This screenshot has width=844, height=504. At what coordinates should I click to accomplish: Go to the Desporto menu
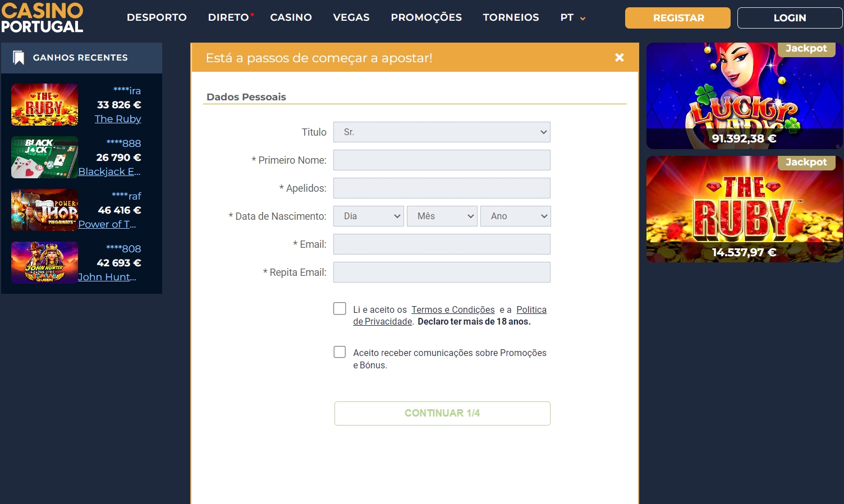157,17
